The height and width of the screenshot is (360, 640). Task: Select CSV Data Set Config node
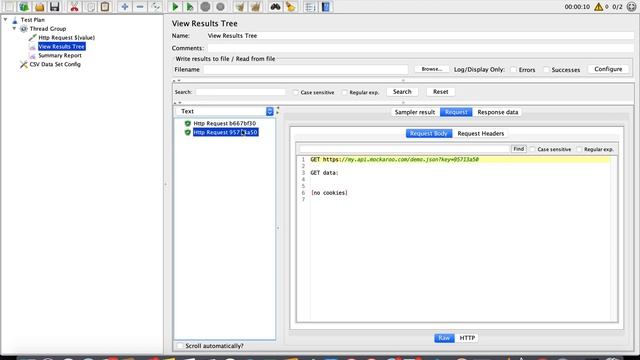point(55,64)
